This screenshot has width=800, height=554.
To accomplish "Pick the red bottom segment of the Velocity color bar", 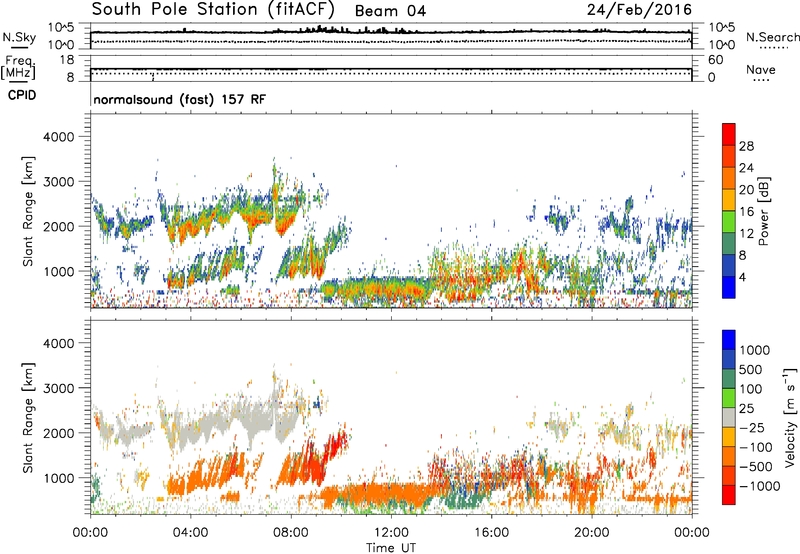I will 729,495.
